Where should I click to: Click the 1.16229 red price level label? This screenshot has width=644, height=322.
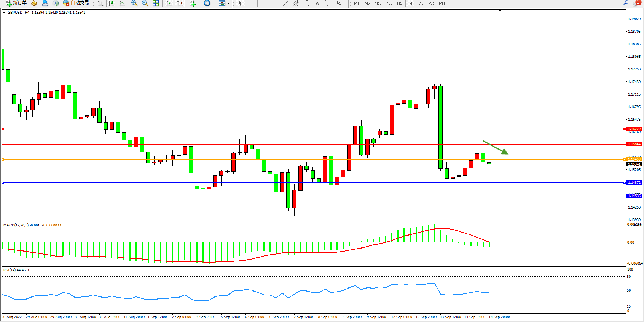pos(634,129)
